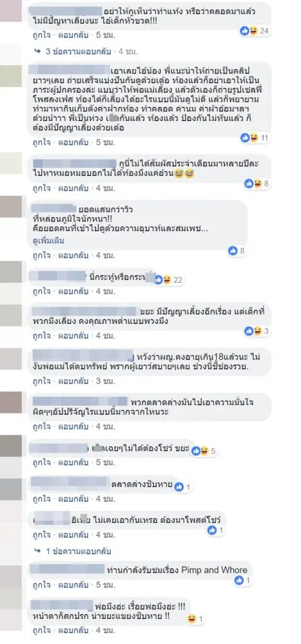The image size is (301, 644).
Task: Open reactions showing 3 on พวกมึงเลี้ยง comment
Action: tap(257, 330)
